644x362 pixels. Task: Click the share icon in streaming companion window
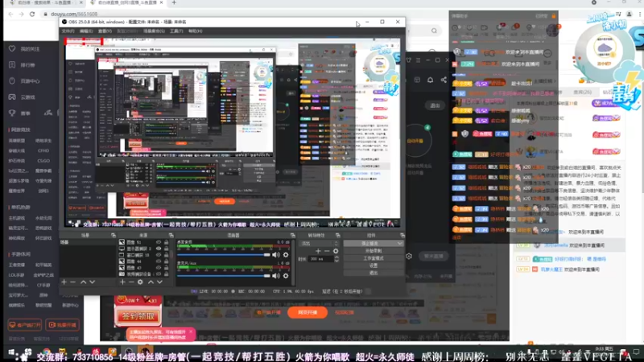[444, 80]
